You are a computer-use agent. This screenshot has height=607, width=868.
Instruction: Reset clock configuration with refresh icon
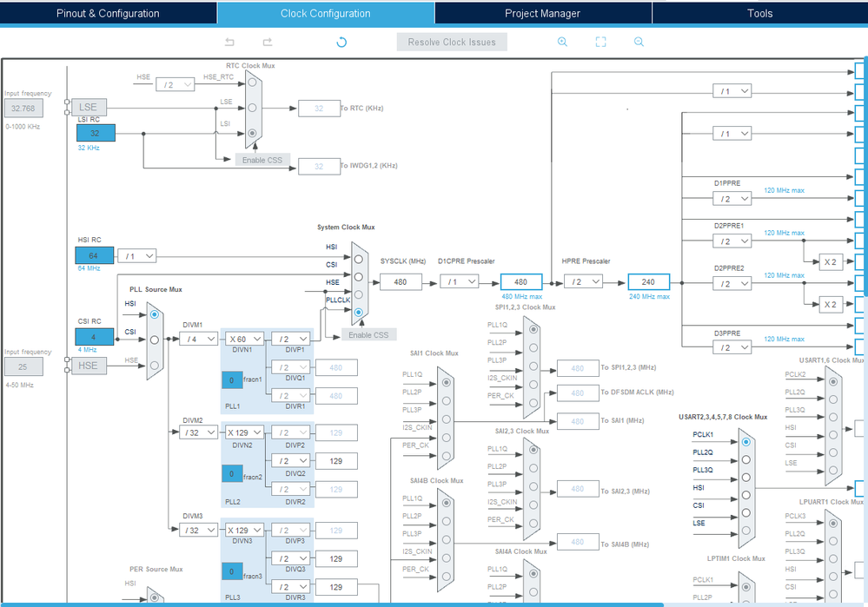(341, 42)
